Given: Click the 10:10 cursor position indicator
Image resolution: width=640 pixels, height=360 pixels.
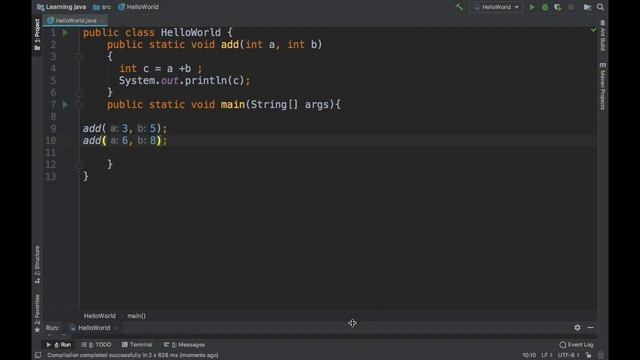Looking at the screenshot, I should [x=529, y=355].
